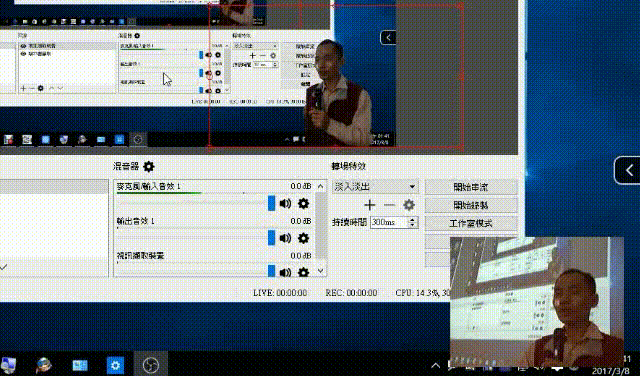Screen dimensions: 640x376
Task: Click the 開始錄製 button
Action: [471, 205]
